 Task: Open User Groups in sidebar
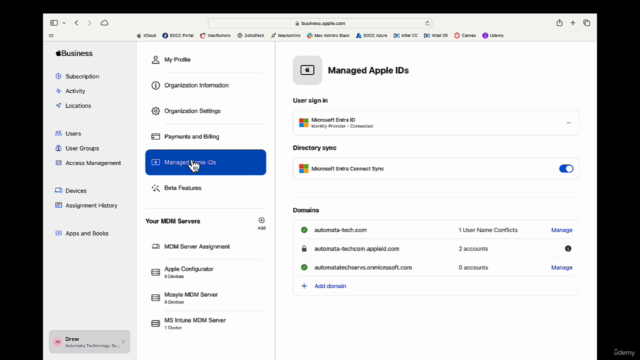(77, 148)
